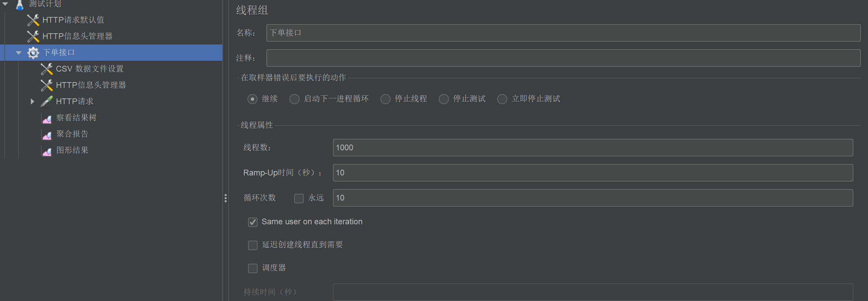Click the 察看结果树 listener chart icon
The image size is (868, 301).
[x=47, y=118]
